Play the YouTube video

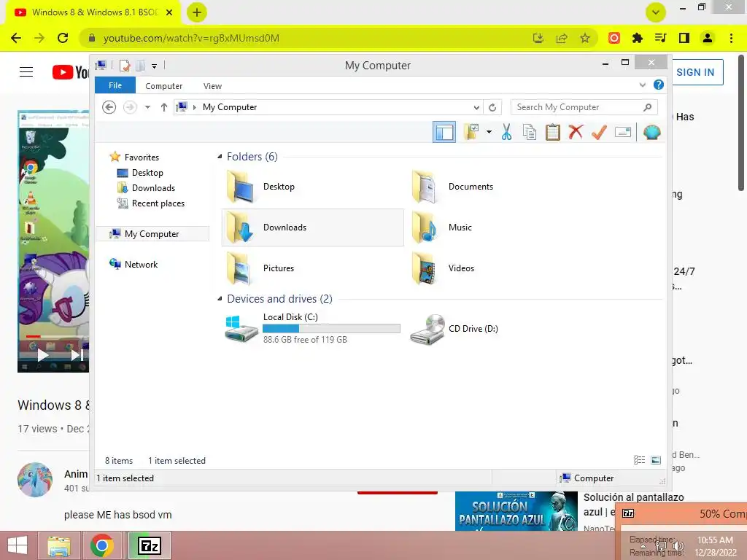coord(43,355)
